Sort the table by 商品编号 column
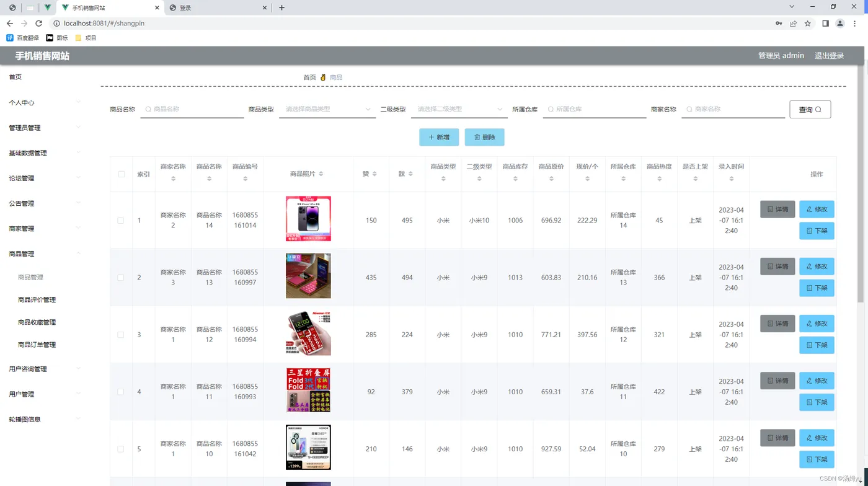The height and width of the screenshot is (486, 868). coord(245,179)
